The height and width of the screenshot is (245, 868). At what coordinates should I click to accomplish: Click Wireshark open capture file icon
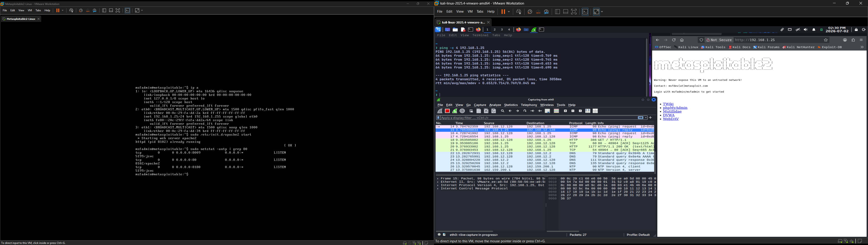pyautogui.click(x=471, y=111)
